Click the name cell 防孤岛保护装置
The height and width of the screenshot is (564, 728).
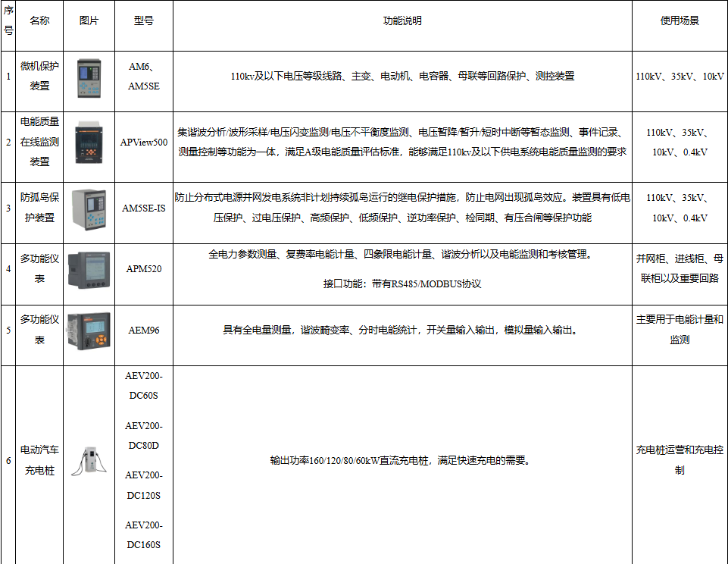click(39, 208)
